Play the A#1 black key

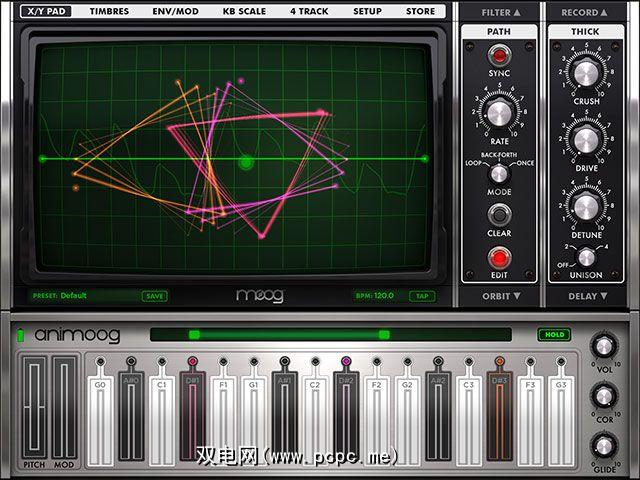click(284, 416)
